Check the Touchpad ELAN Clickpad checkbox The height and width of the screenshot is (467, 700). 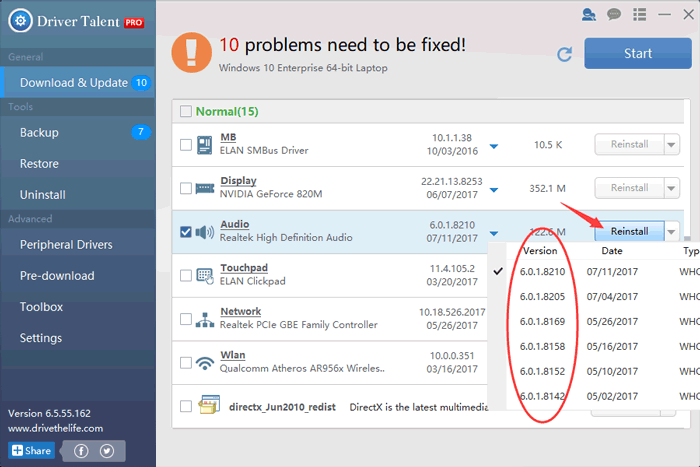[186, 275]
